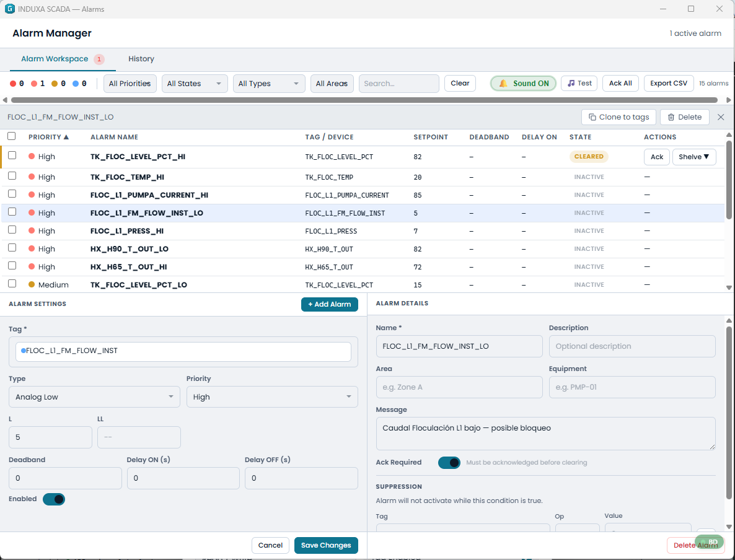Open the All Areas filter dropdown

click(x=332, y=84)
